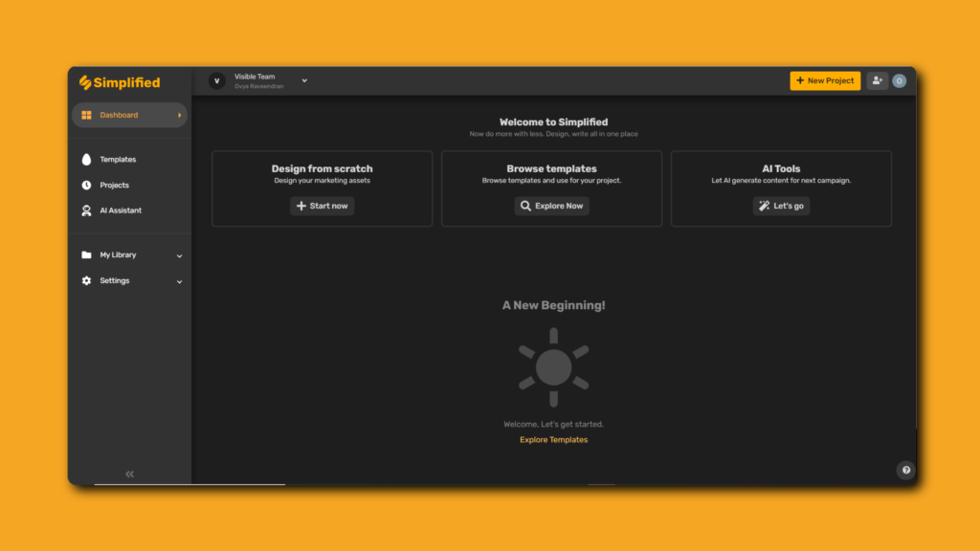Click the Explore Now button
The width and height of the screenshot is (980, 551).
[552, 206]
